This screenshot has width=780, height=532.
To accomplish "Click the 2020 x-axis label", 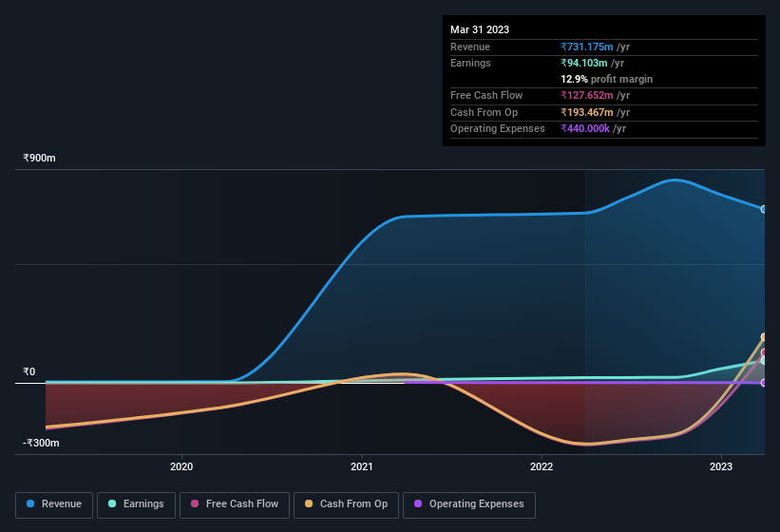I will click(x=181, y=466).
